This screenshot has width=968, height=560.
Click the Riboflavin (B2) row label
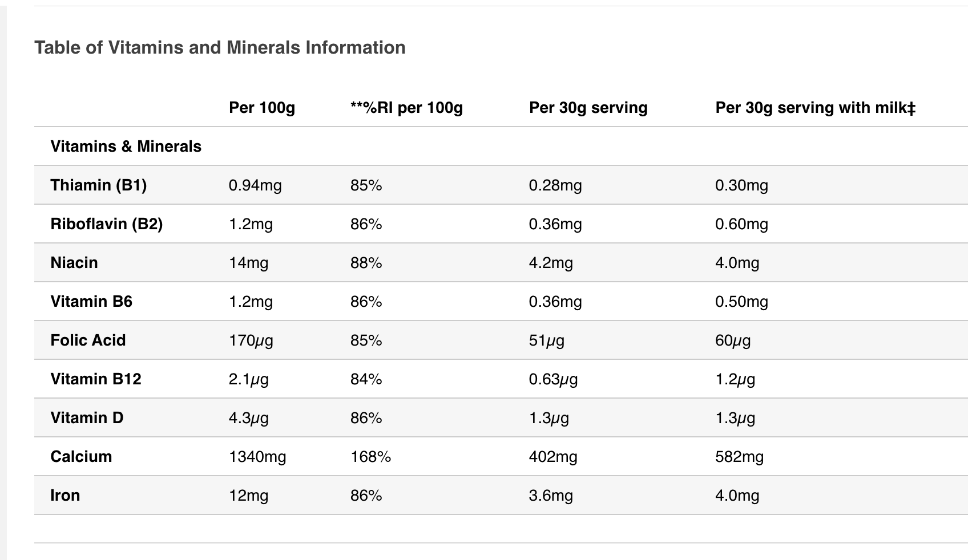(x=106, y=224)
